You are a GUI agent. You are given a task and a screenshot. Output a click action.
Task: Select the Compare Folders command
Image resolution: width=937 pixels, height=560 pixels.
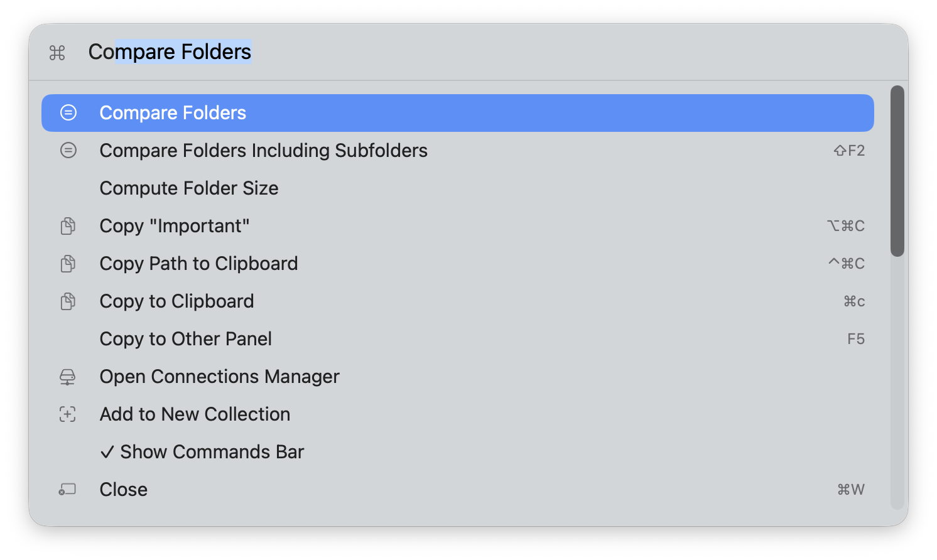tap(173, 112)
